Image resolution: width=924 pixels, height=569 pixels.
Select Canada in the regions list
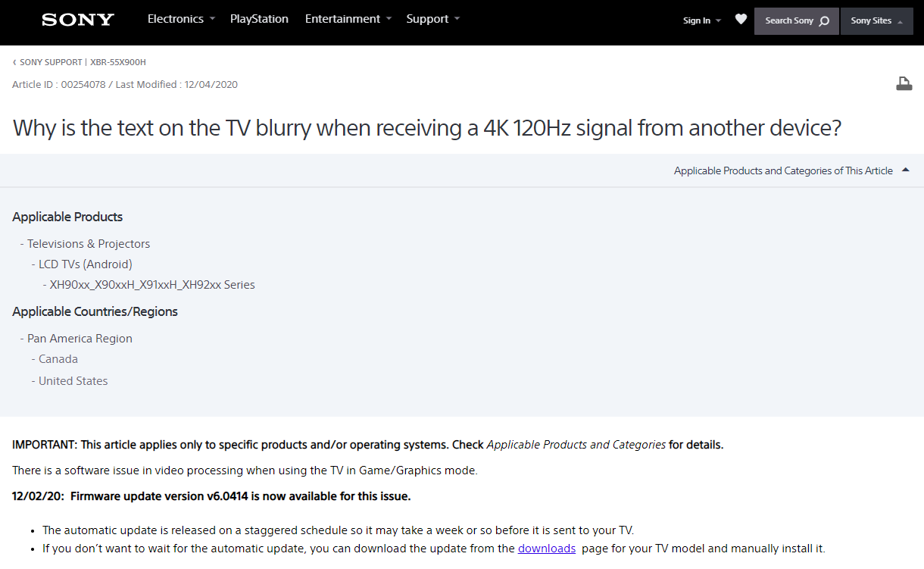tap(58, 359)
